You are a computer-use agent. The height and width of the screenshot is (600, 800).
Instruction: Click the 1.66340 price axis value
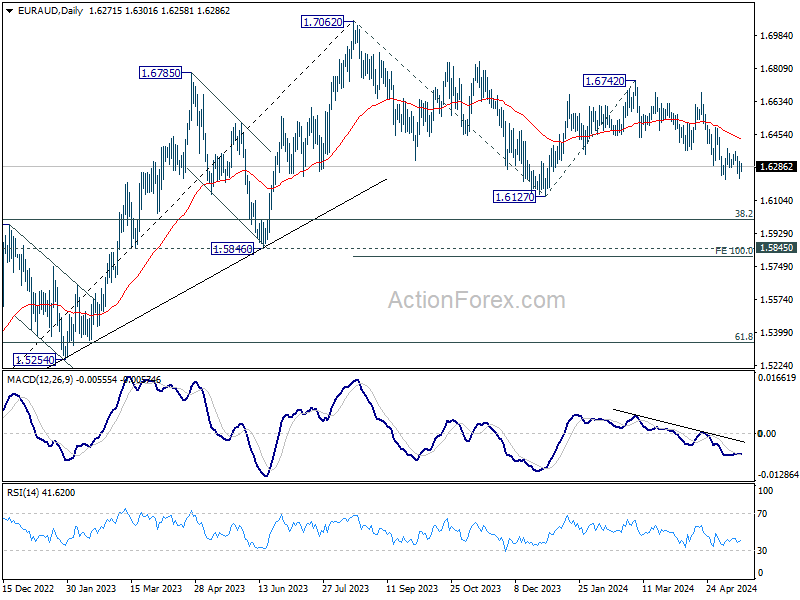[776, 102]
